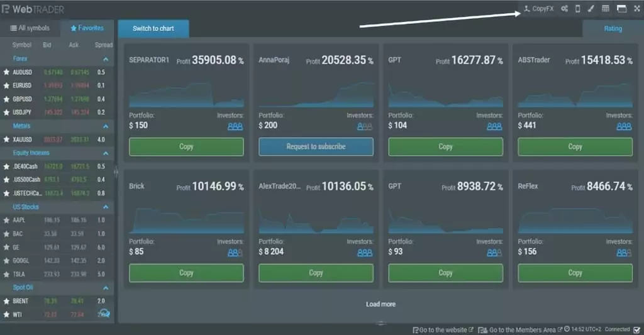This screenshot has height=335, width=644.
Task: Open the brush theme icon
Action: 591,9
